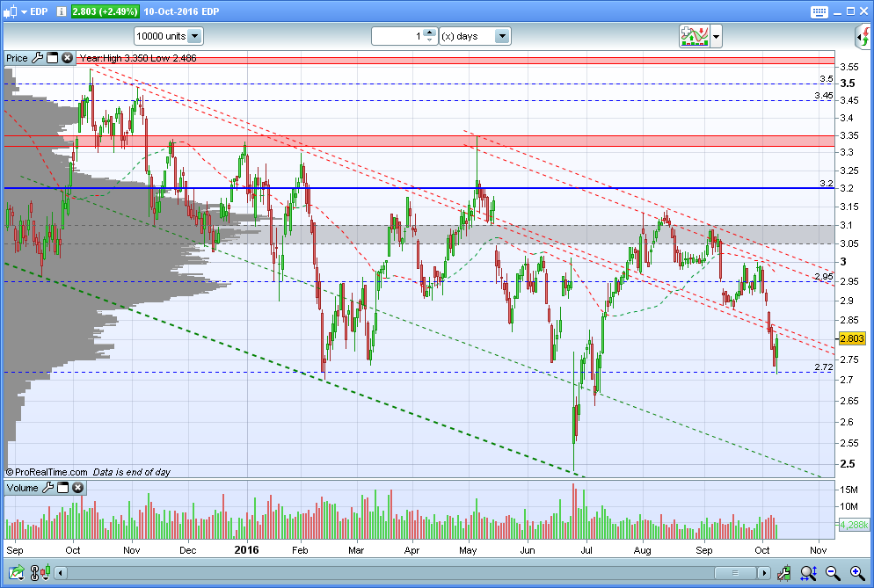This screenshot has height=588, width=874.
Task: Click zoom in magnifier icon
Action: (857, 572)
